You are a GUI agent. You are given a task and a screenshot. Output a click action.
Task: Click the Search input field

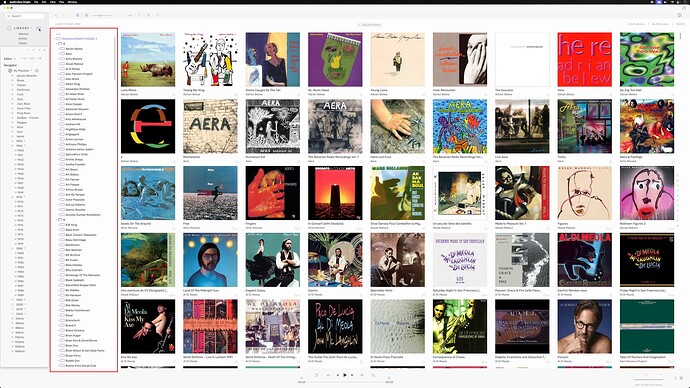tap(25, 16)
